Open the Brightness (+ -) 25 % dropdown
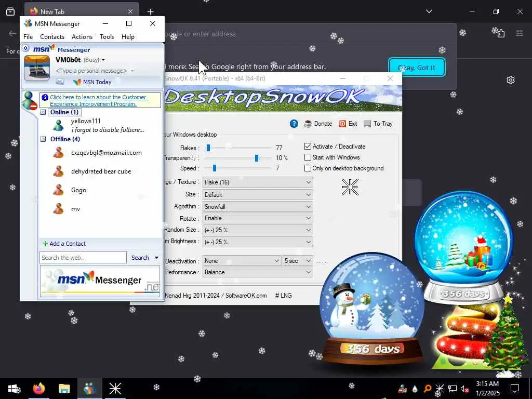 point(258,242)
